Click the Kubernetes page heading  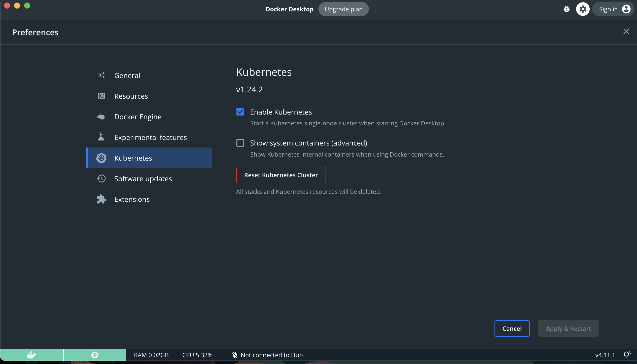point(264,72)
